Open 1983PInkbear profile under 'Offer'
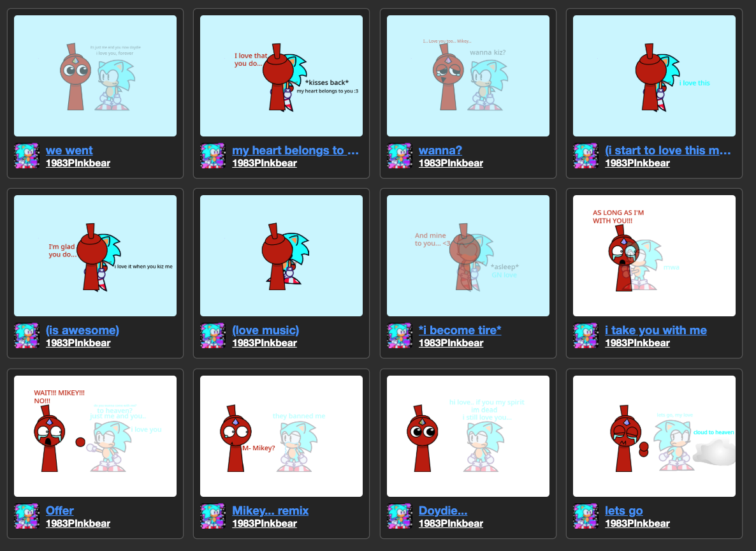 tap(78, 524)
